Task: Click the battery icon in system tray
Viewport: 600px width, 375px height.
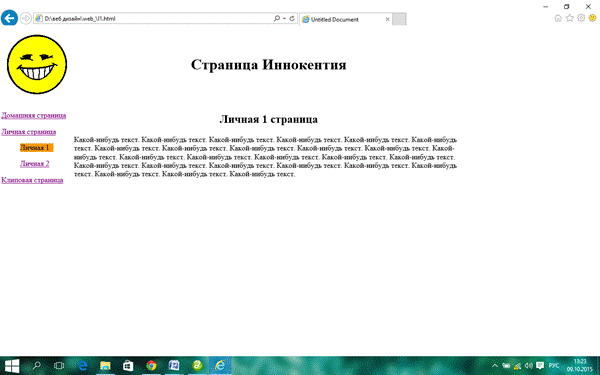Action: point(506,366)
